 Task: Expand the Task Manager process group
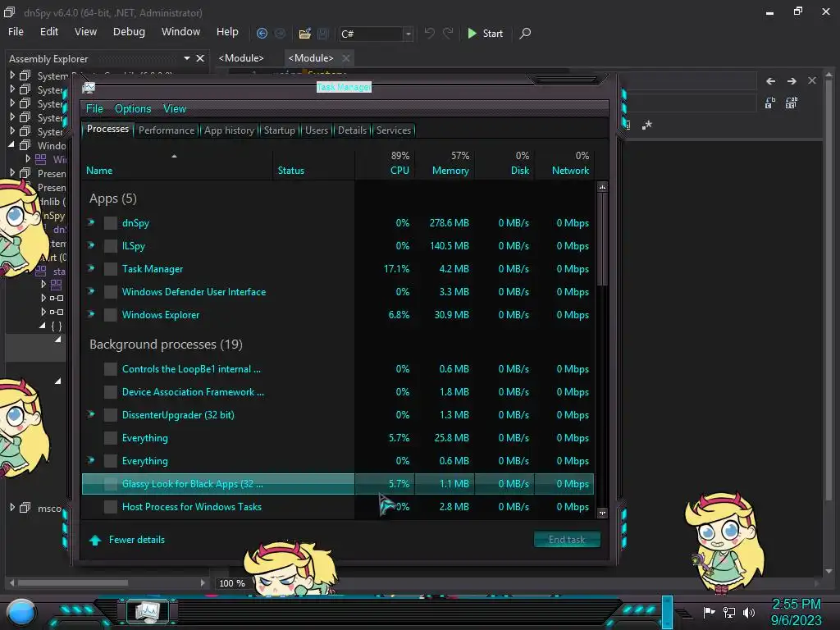point(91,268)
